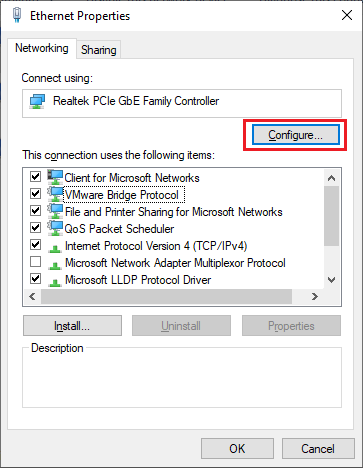Select the Microsoft LLDP Protocol Driver icon
The image size is (363, 468).
pos(55,282)
